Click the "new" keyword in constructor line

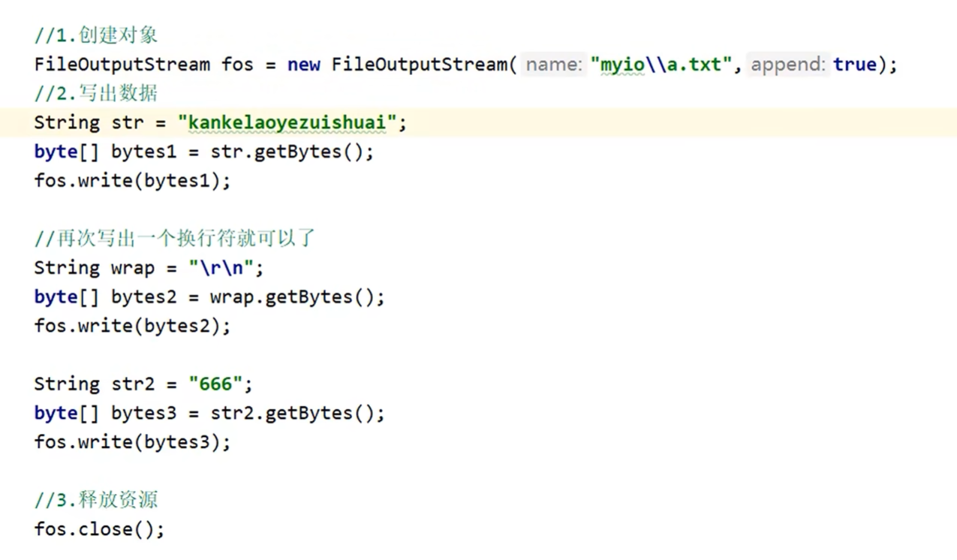click(x=304, y=65)
